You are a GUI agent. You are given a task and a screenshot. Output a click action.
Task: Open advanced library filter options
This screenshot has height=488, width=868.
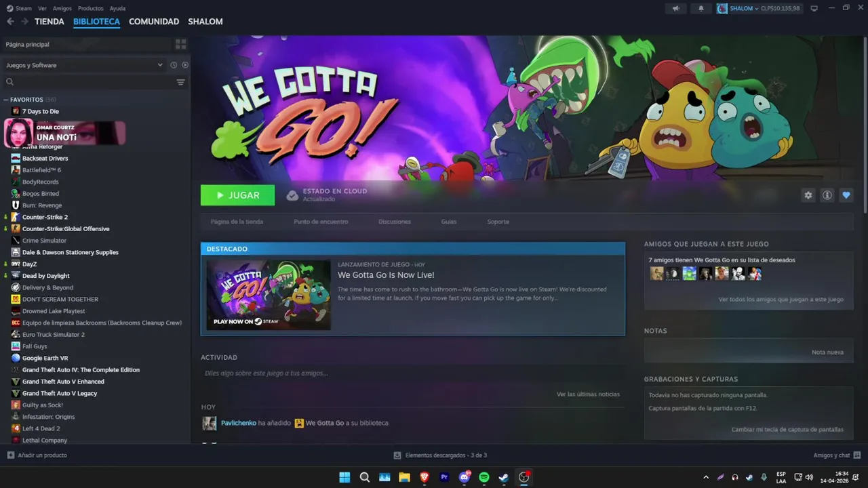[180, 82]
